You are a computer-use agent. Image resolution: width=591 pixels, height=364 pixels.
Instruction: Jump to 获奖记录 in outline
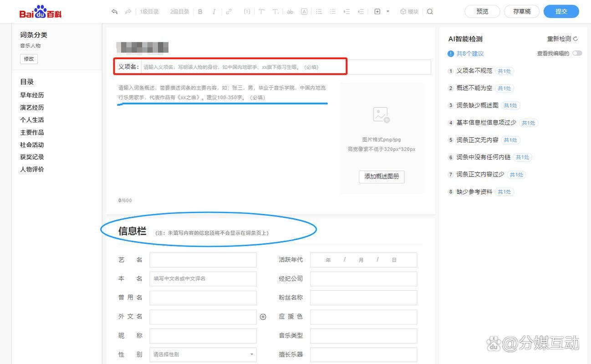coord(32,157)
